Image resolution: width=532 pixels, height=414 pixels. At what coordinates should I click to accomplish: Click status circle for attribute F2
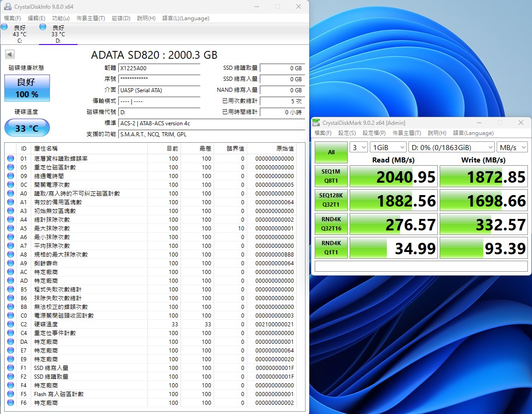(11, 377)
